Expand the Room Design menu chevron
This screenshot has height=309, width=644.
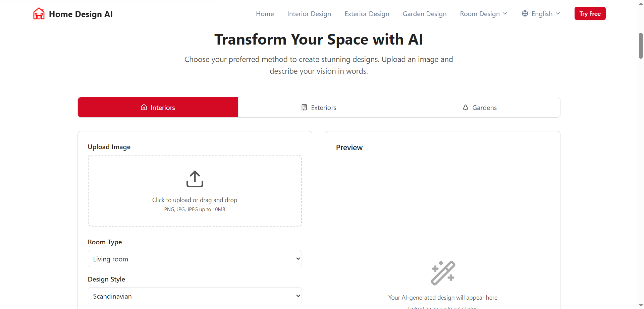505,13
